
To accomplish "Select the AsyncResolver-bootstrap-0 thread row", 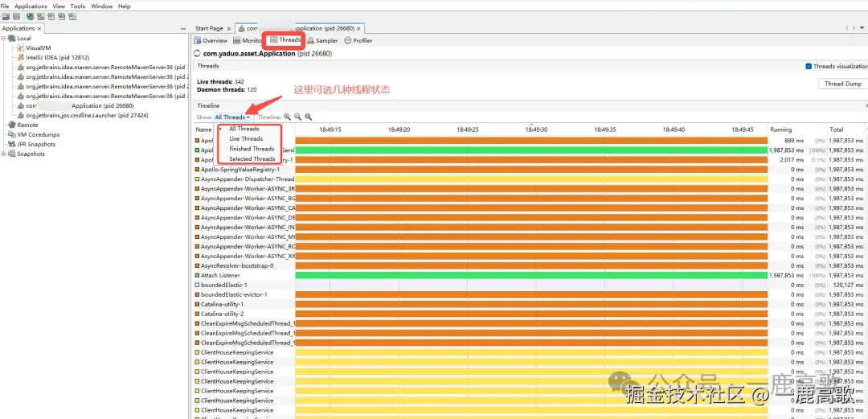I will (530, 266).
